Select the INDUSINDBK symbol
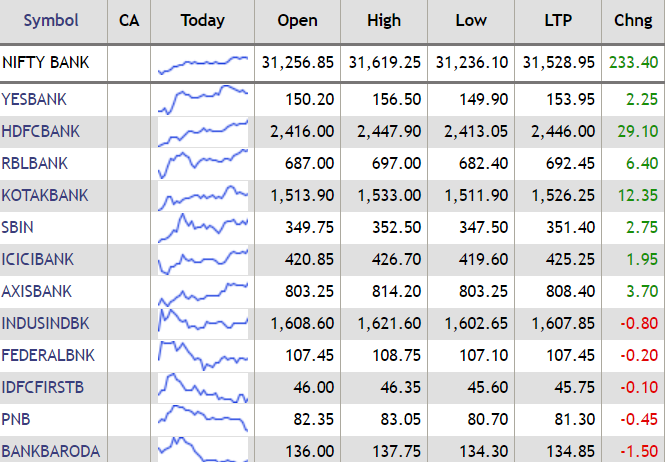 coord(45,323)
